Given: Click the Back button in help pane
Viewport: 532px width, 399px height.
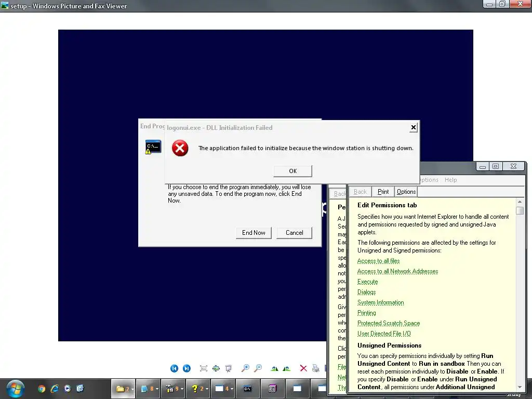Looking at the screenshot, I should [x=361, y=192].
